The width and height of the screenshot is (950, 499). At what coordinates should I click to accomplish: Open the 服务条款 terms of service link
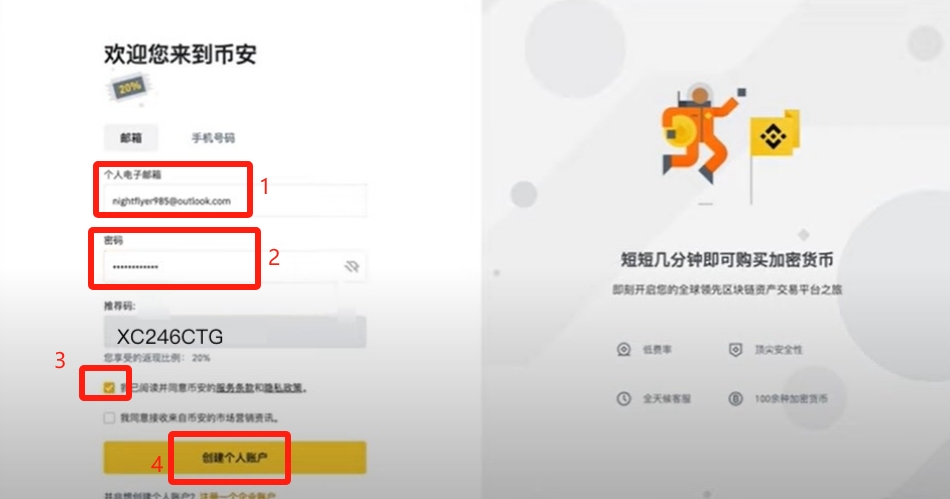235,388
